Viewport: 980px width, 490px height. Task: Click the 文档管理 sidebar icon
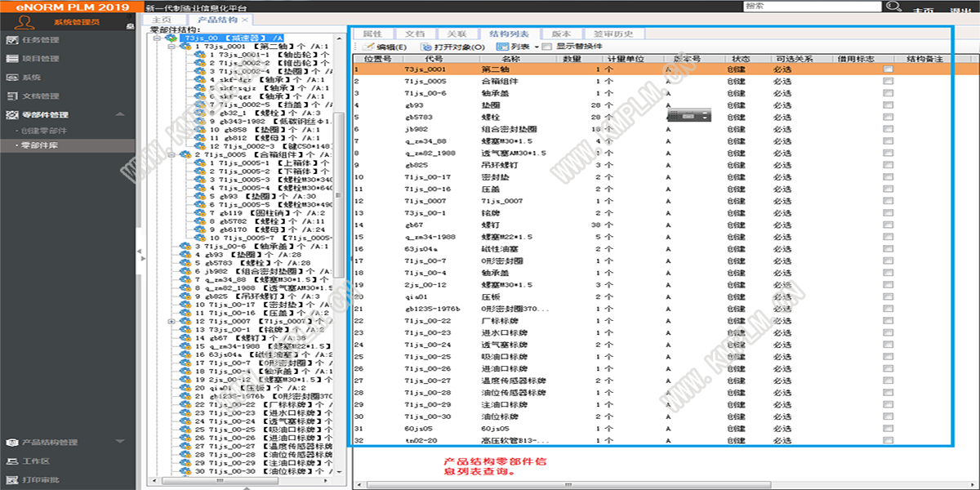coord(11,96)
